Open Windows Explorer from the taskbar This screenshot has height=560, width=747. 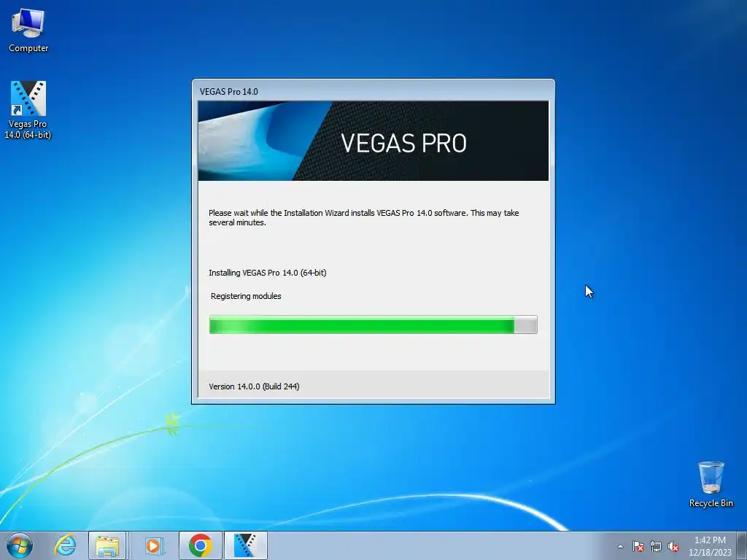tap(107, 545)
